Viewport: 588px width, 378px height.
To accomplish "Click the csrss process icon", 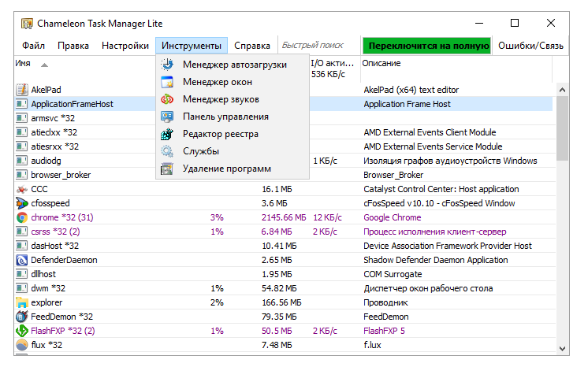I will 22,232.
